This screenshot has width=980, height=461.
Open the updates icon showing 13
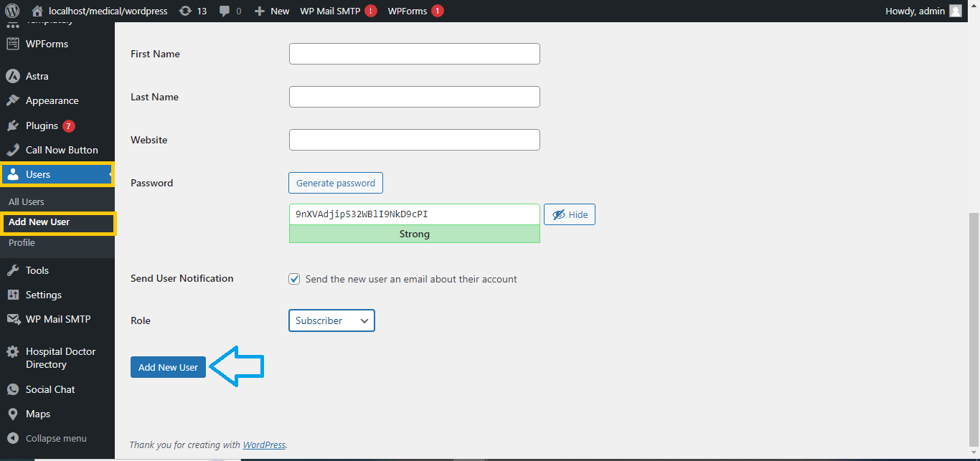[186, 11]
